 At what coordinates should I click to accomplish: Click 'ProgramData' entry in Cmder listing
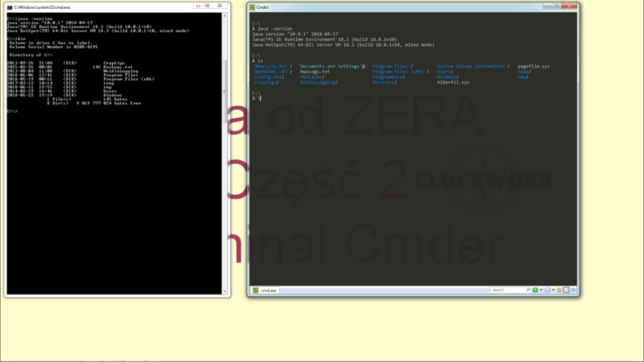(389, 76)
